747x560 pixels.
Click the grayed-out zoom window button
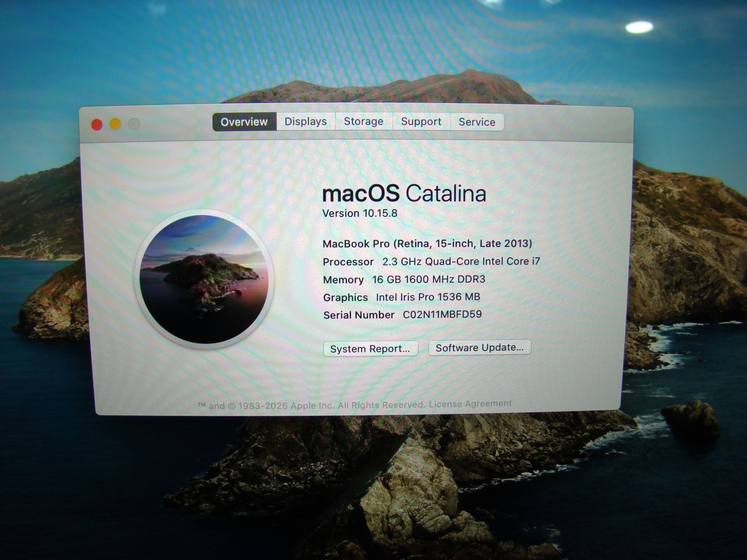(x=134, y=124)
